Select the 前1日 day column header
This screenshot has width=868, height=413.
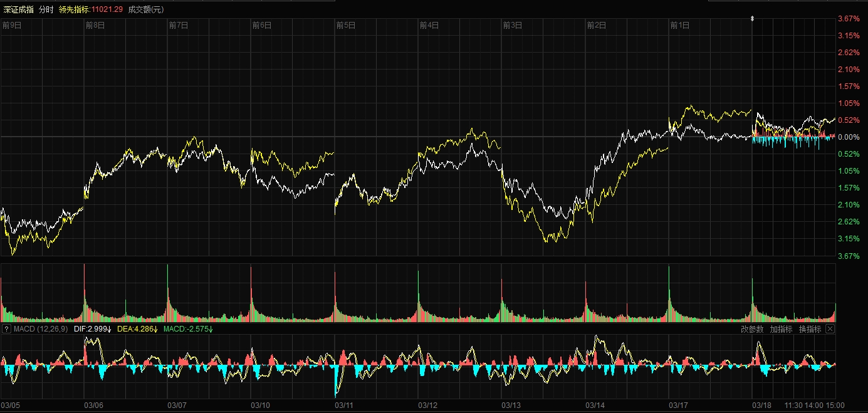pos(680,26)
